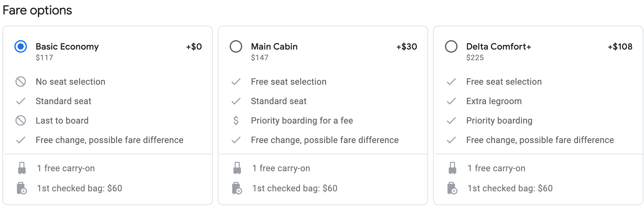The image size is (644, 207).
Task: Click the Delta Comfort+ Priority boarding text
Action: pos(499,121)
